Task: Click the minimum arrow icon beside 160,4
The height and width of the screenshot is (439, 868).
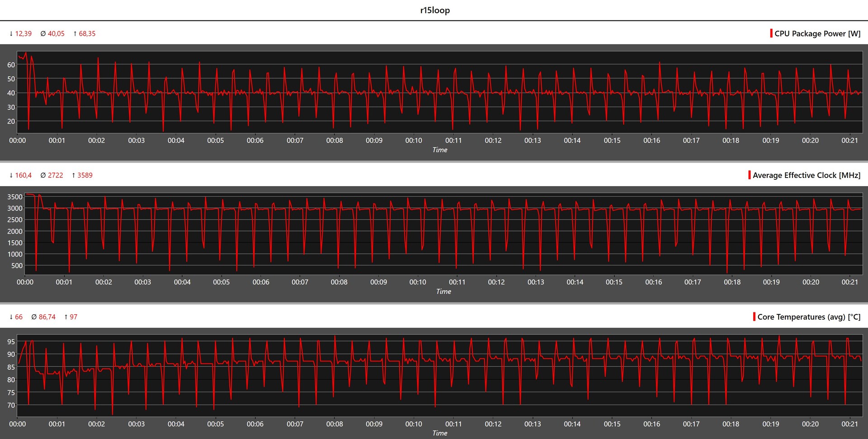Action: tap(11, 175)
